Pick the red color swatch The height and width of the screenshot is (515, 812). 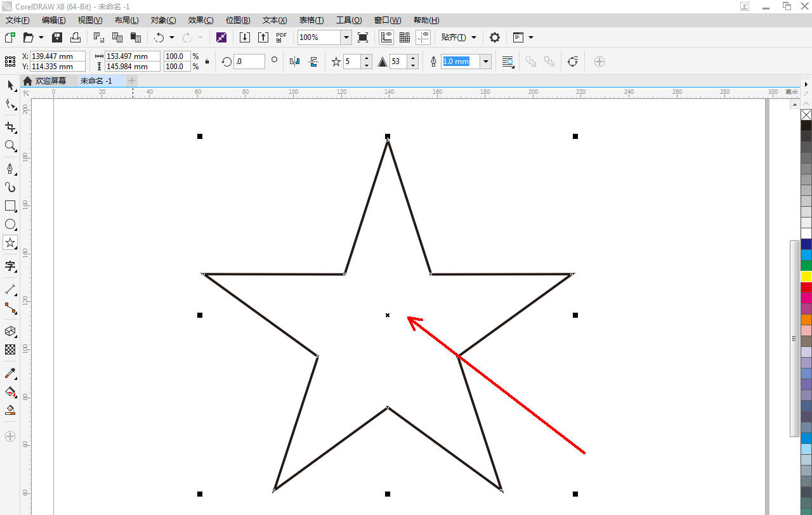click(806, 287)
